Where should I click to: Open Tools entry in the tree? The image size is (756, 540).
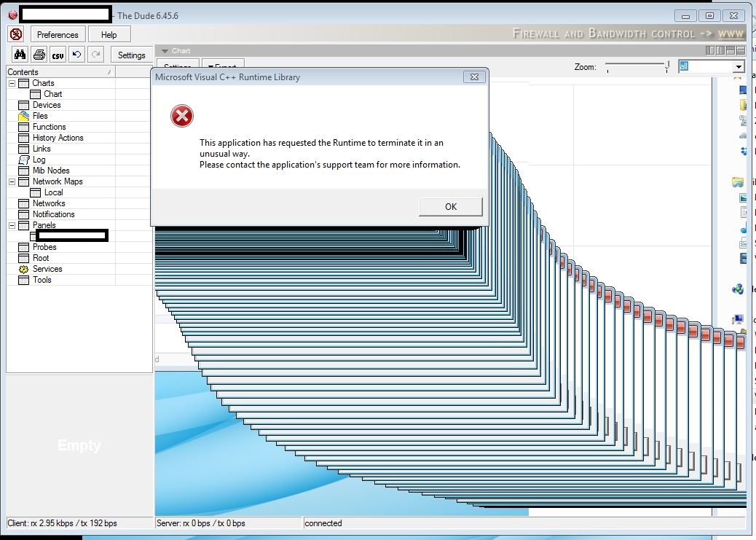[42, 280]
